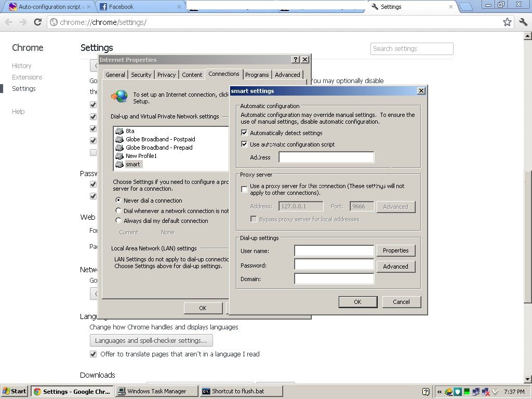532x399 pixels.
Task: Toggle Bypass proxy server for local addresses
Action: tap(254, 219)
